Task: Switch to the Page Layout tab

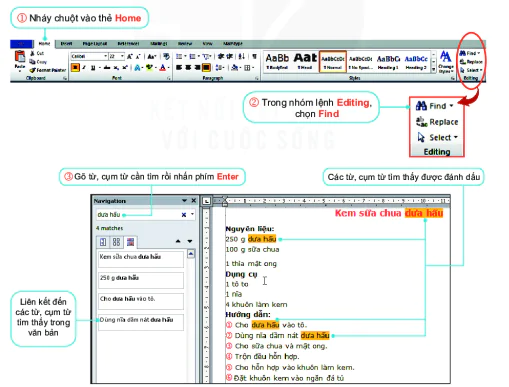Action: [x=95, y=44]
